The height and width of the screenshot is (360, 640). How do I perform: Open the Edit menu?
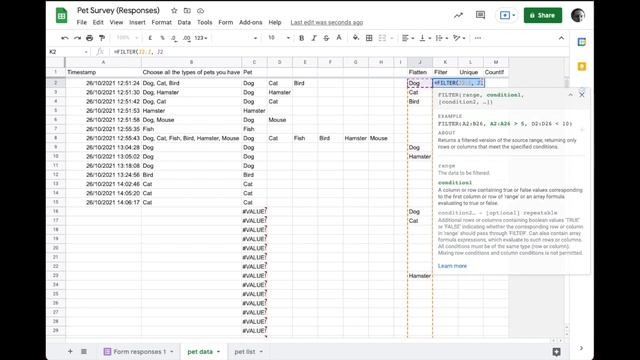pyautogui.click(x=98, y=22)
